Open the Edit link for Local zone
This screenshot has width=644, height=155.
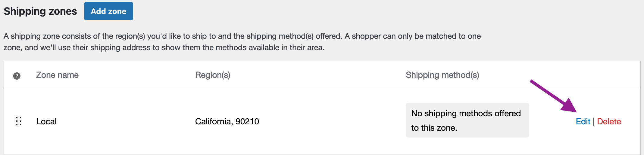(583, 121)
